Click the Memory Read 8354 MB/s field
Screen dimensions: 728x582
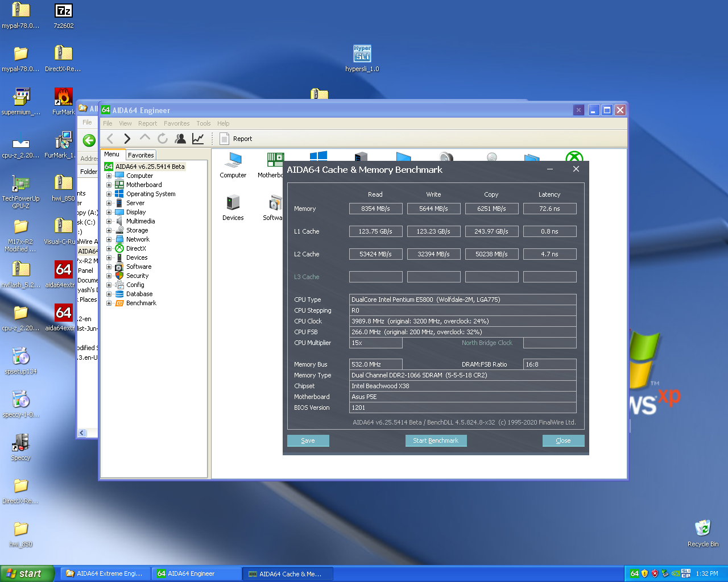pyautogui.click(x=376, y=209)
